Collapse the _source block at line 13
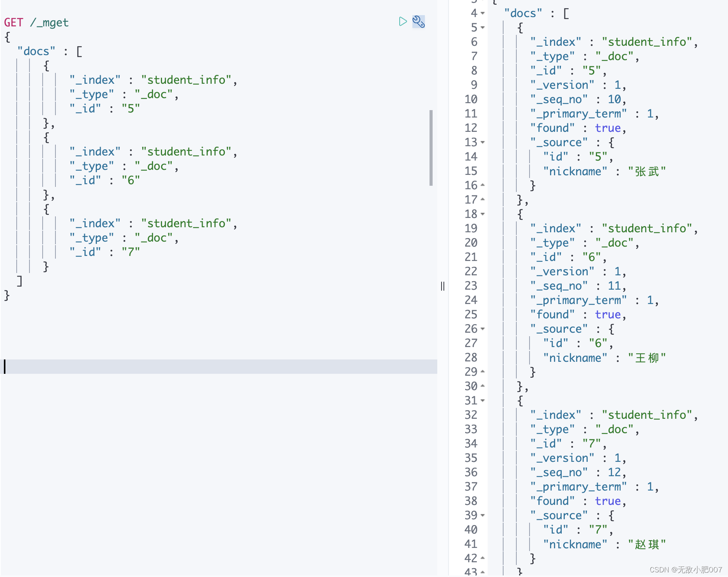 [x=483, y=142]
